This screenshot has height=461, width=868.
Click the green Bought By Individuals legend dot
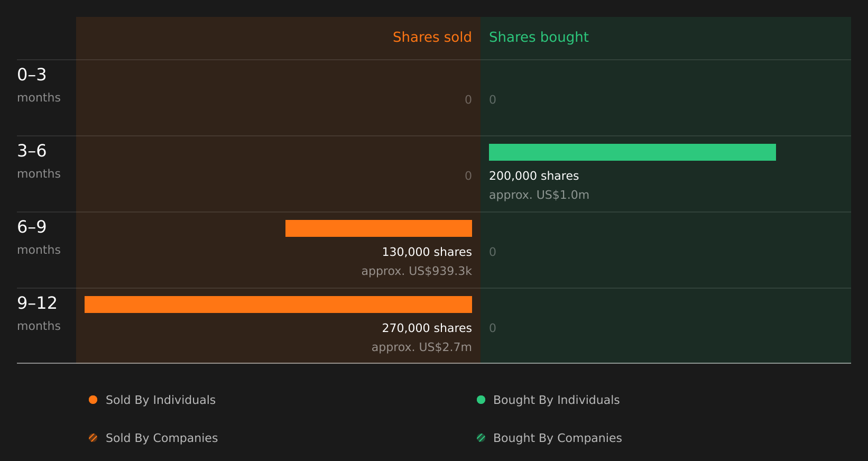point(481,400)
